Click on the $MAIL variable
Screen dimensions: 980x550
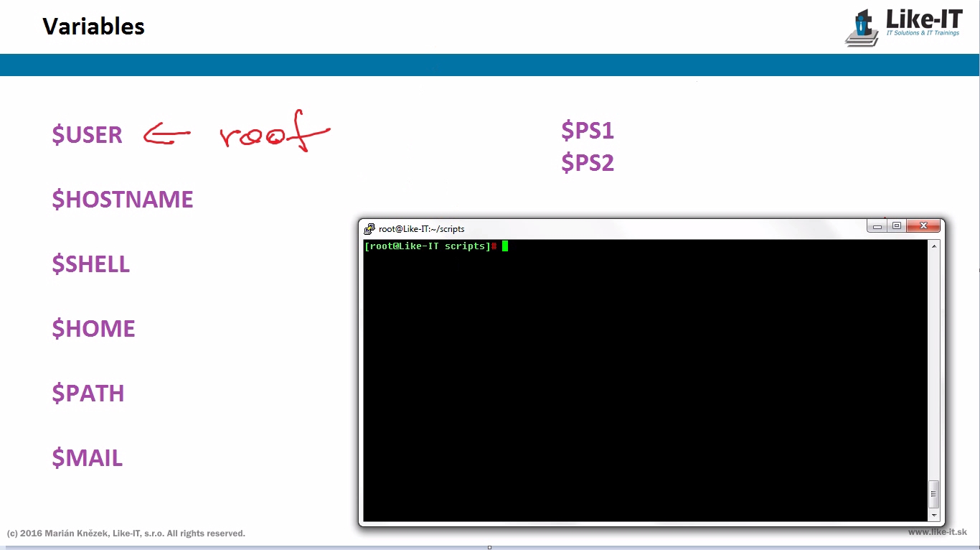pos(87,458)
